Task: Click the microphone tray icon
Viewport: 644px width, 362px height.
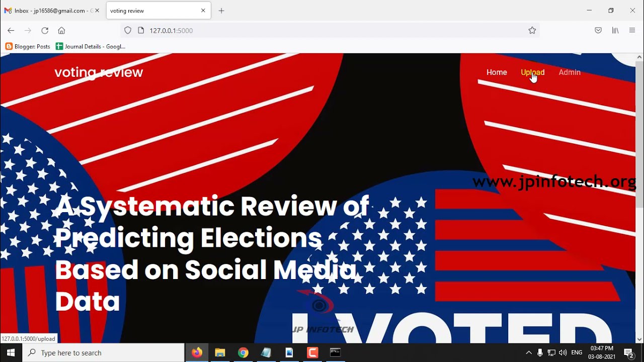Action: point(540,353)
